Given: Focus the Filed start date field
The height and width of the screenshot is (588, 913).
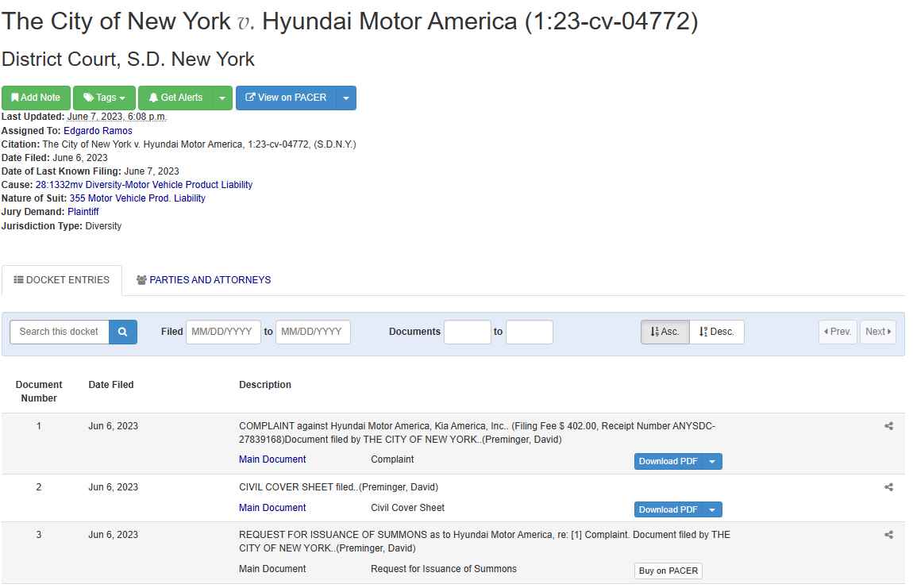Looking at the screenshot, I should 223,332.
